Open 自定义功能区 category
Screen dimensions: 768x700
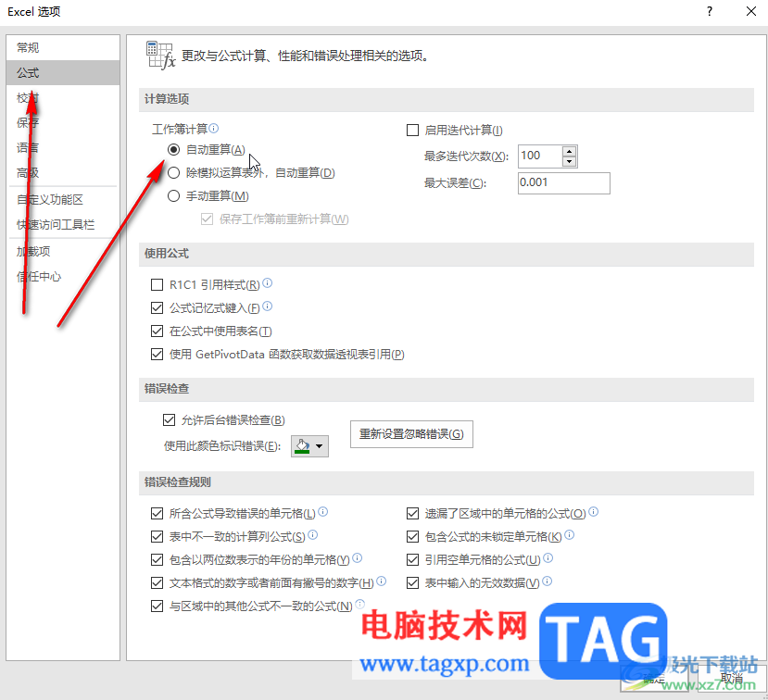click(63, 200)
